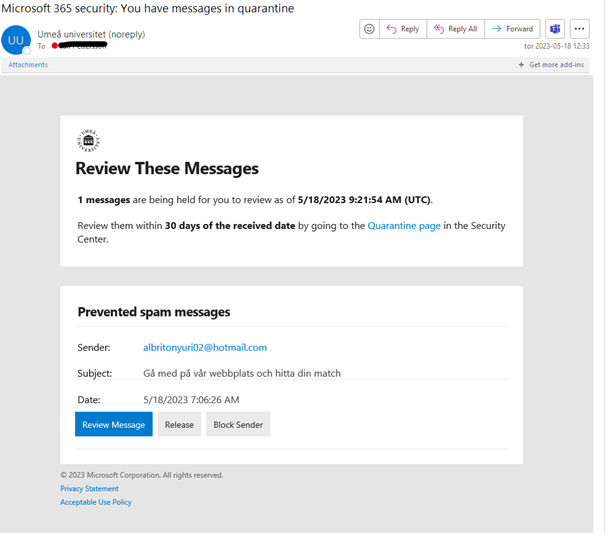Click the Prevented spam messages heading

pos(154,312)
